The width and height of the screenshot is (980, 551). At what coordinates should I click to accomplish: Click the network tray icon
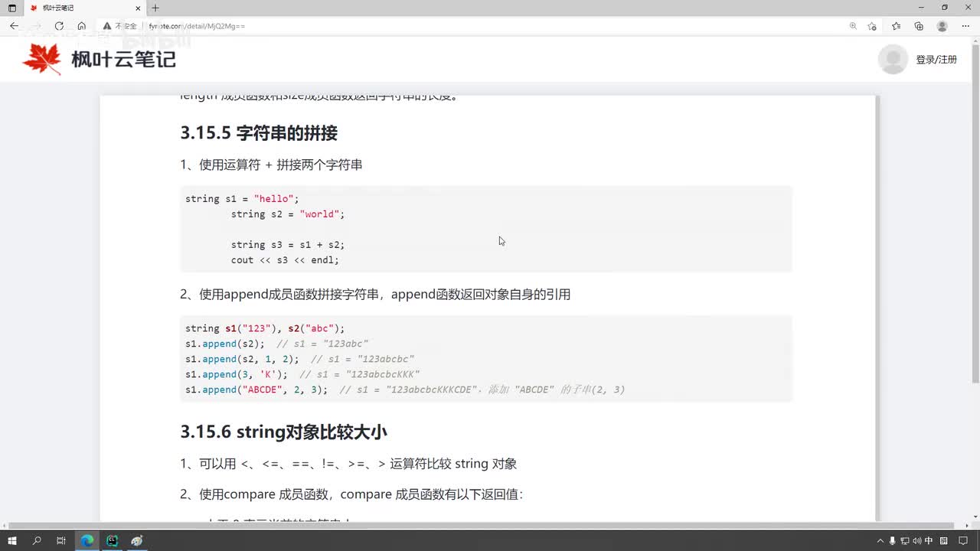coord(904,541)
